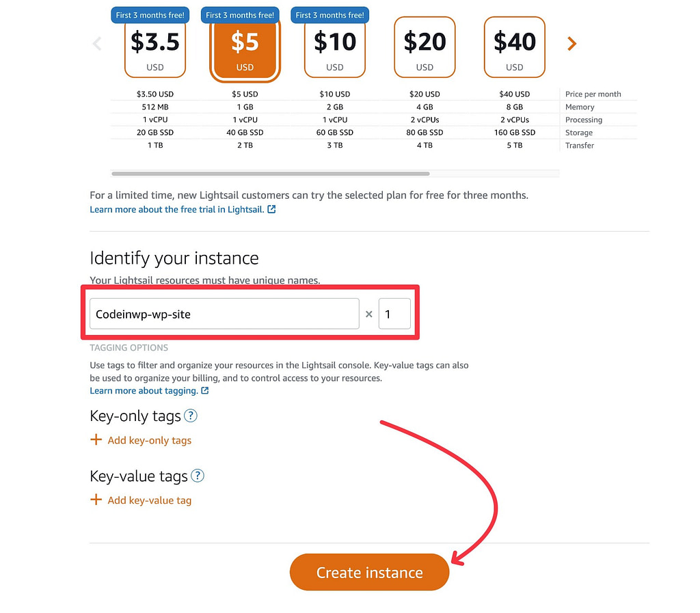The height and width of the screenshot is (613, 700).
Task: Open Learn more about the free trial link
Action: 176,210
